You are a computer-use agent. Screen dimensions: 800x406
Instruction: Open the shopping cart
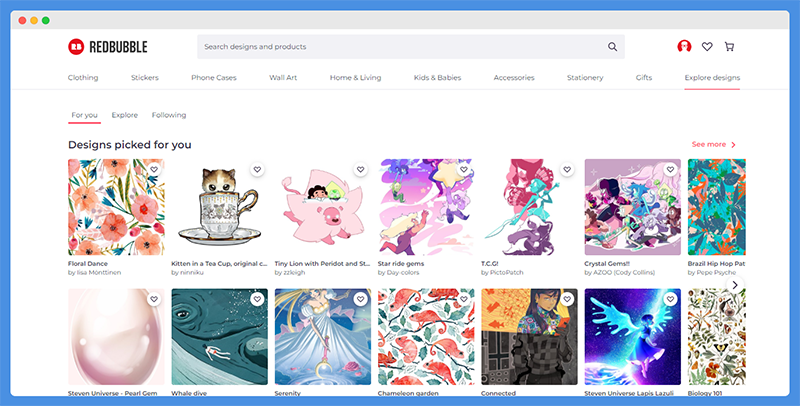pyautogui.click(x=729, y=46)
